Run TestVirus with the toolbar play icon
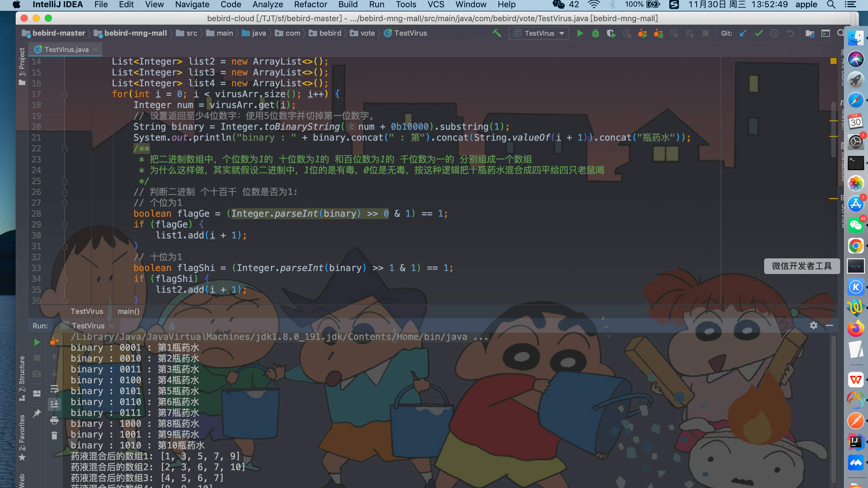This screenshot has height=488, width=868. [x=580, y=33]
